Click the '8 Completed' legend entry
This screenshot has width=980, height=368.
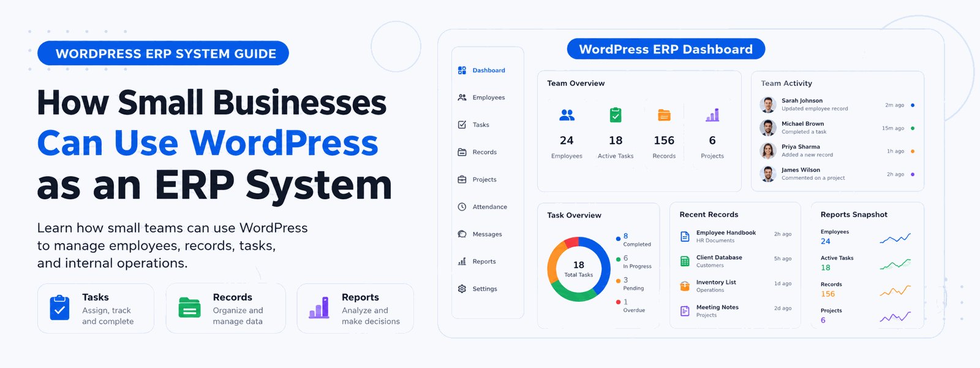coord(634,240)
